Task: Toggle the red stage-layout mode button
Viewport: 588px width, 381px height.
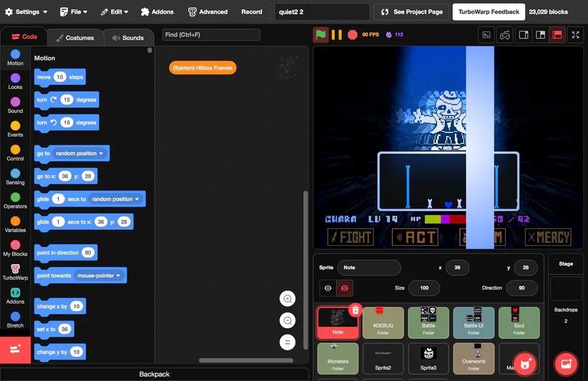Action: coord(558,35)
